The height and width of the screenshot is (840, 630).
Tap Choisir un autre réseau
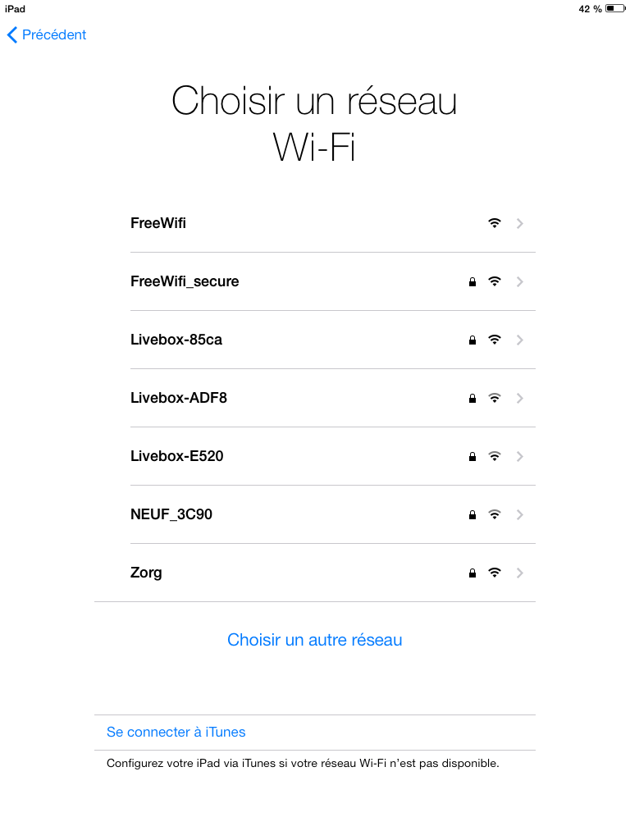coord(314,640)
